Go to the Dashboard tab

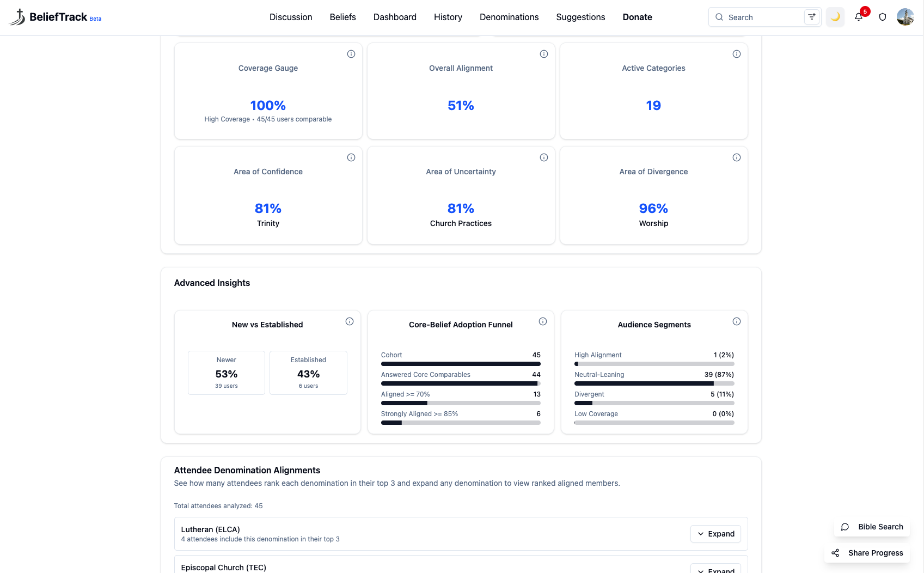395,17
